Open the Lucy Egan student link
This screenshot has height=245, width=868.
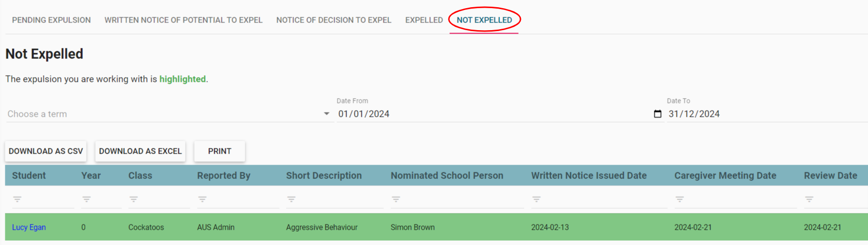coord(29,227)
